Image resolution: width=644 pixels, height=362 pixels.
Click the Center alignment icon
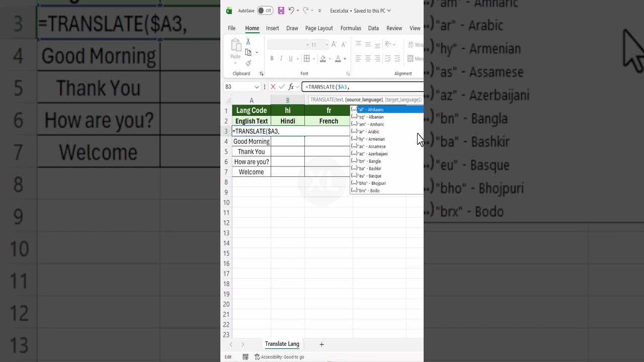coord(368,59)
